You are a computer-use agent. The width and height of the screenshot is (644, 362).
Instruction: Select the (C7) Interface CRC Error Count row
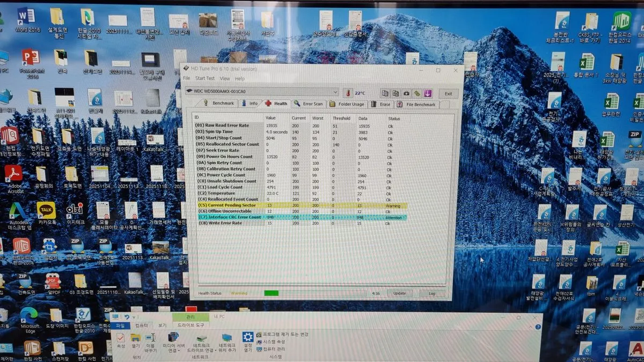pyautogui.click(x=301, y=217)
